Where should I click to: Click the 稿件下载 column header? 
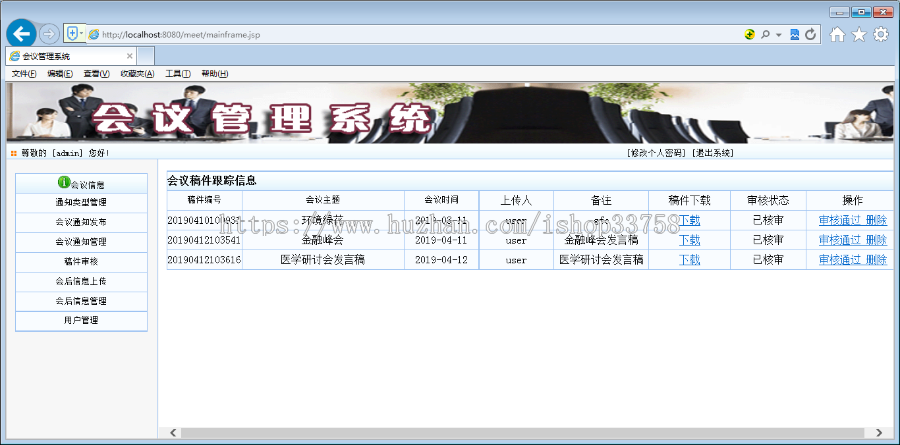click(x=689, y=200)
